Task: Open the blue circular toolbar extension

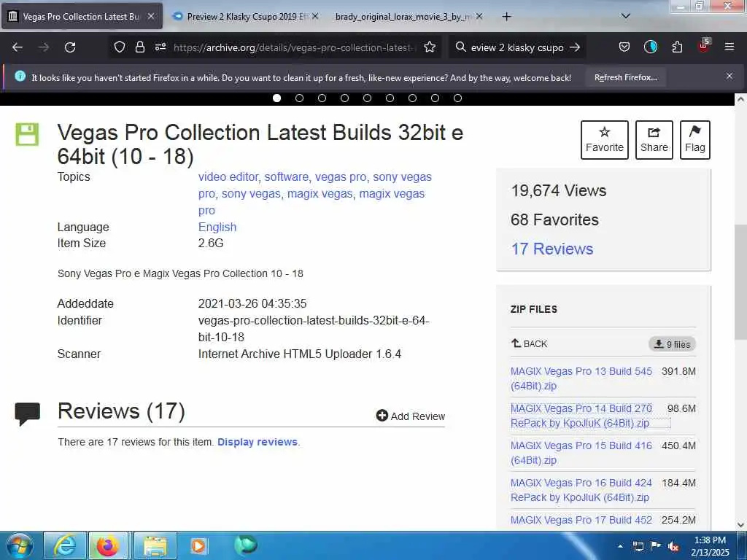Action: click(650, 47)
